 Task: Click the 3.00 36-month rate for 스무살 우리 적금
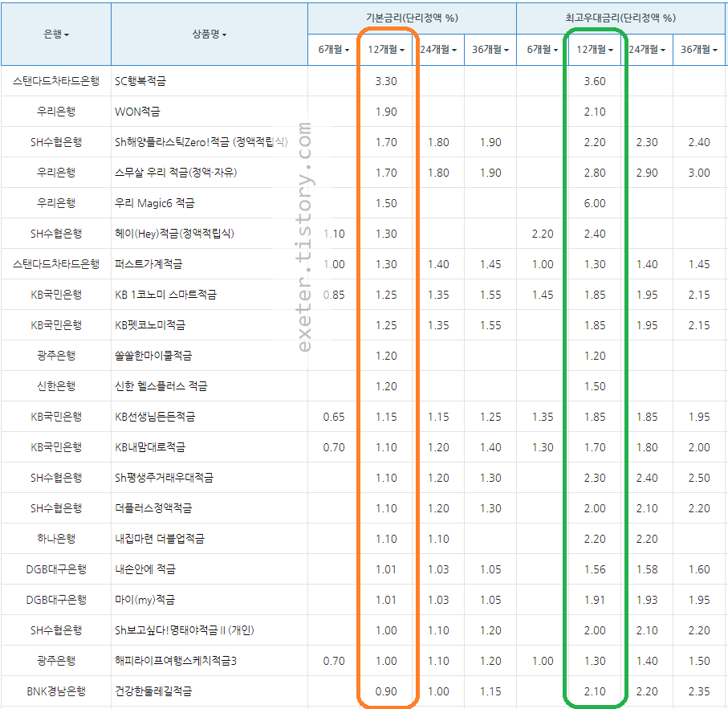click(699, 173)
